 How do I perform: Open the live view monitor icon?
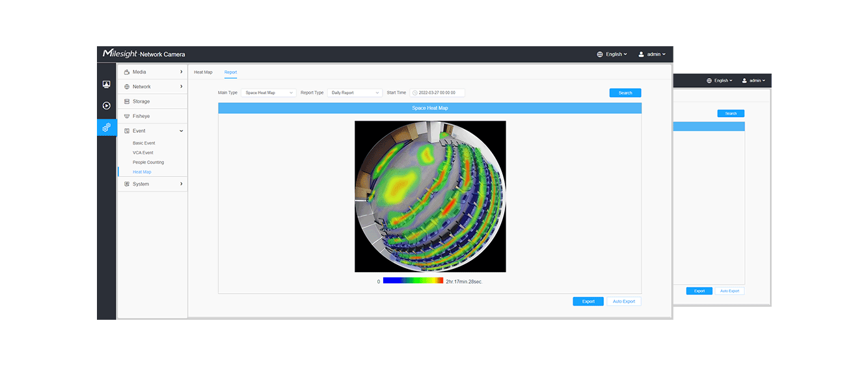(x=107, y=85)
